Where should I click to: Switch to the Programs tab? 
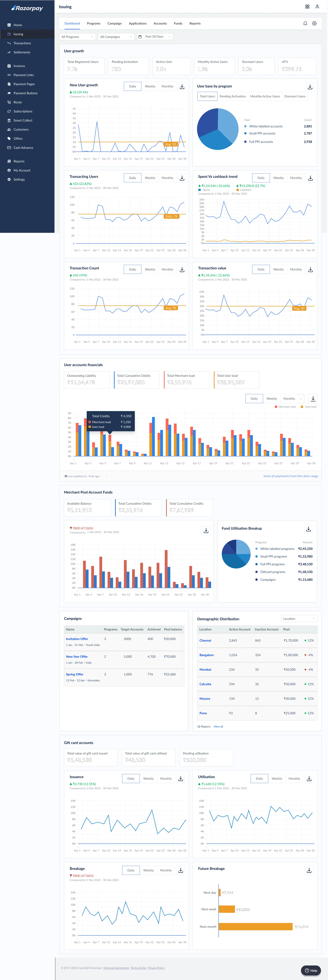93,24
